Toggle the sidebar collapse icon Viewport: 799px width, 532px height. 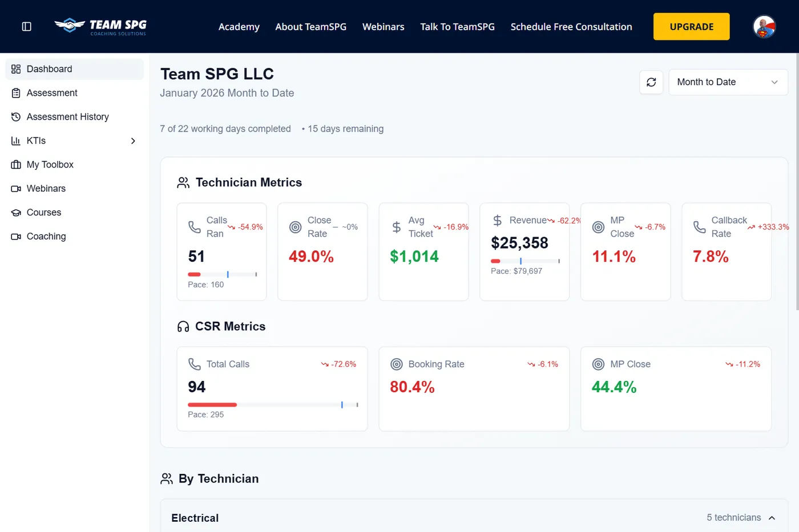click(26, 27)
